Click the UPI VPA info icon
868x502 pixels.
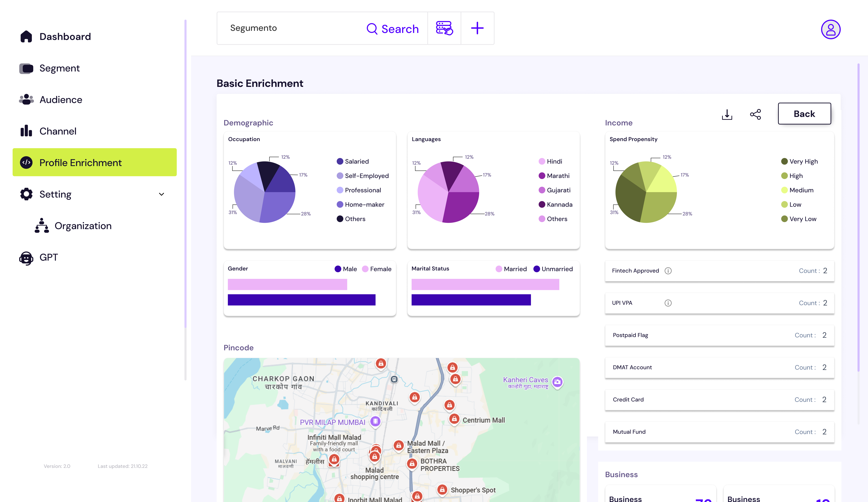[668, 303]
